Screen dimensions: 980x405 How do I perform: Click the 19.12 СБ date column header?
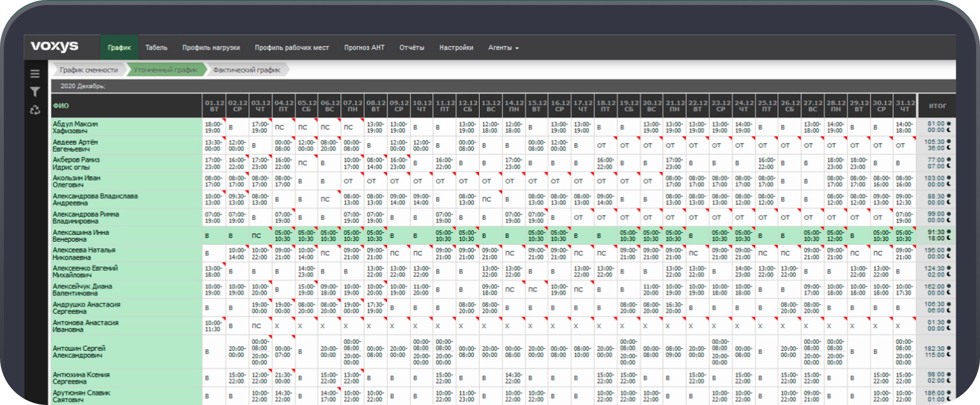tap(629, 106)
